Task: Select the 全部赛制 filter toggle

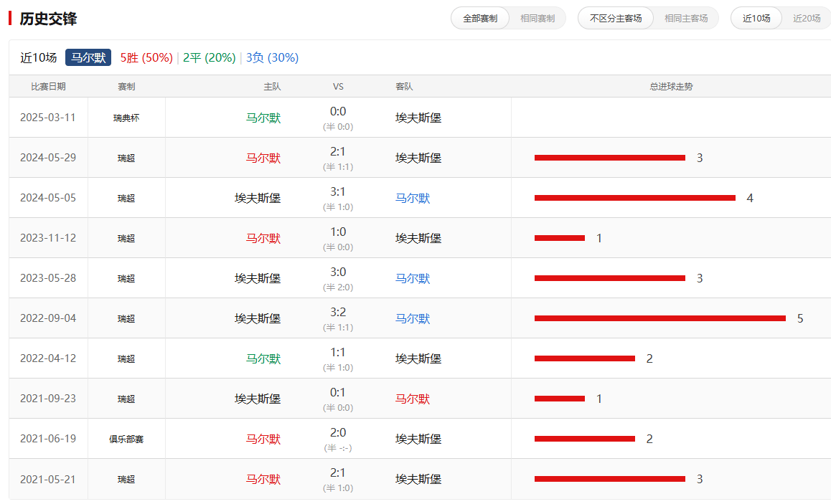Action: 480,19
